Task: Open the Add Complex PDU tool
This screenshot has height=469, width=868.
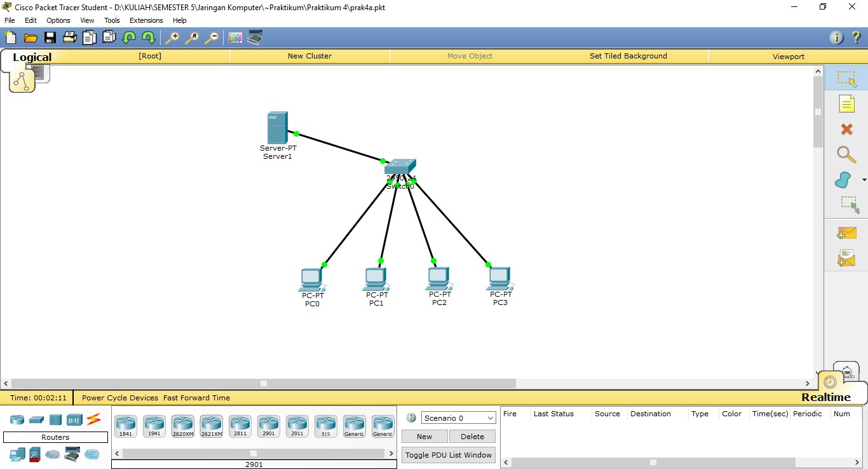Action: click(x=846, y=258)
